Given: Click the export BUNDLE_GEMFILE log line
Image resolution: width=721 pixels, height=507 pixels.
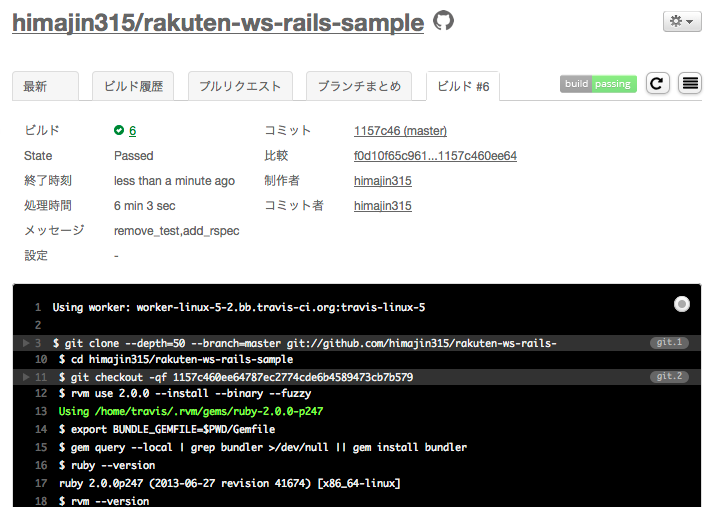Looking at the screenshot, I should (x=167, y=429).
